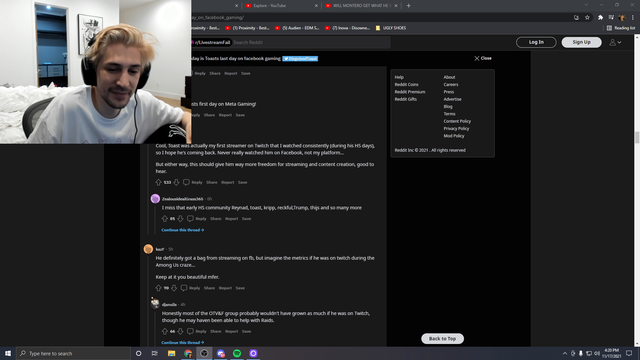Bookmark this page with the star icon
Screen dimensions: 640x360
click(x=587, y=18)
